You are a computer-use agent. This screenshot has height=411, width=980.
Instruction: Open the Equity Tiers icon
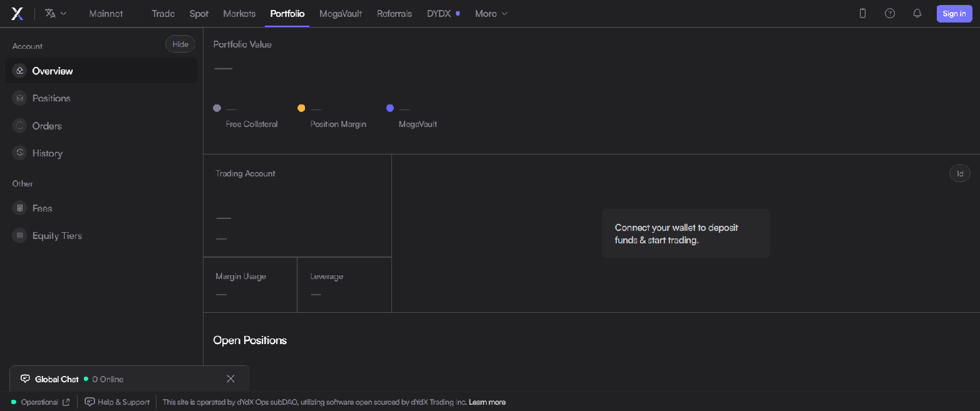click(20, 236)
